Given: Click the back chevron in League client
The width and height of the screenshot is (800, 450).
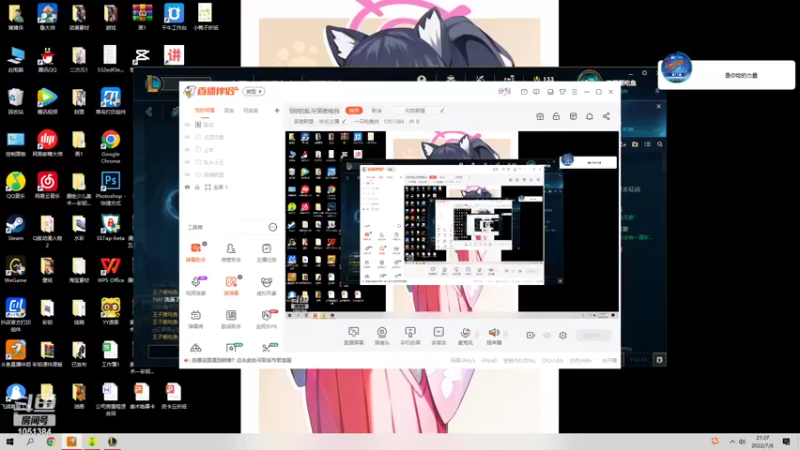Looking at the screenshot, I should pyautogui.click(x=149, y=112).
